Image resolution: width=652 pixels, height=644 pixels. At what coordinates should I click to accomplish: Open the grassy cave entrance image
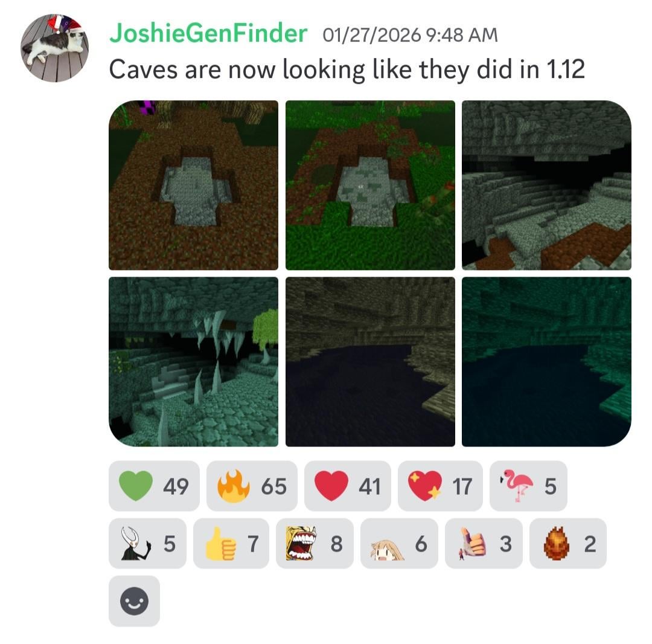point(370,185)
